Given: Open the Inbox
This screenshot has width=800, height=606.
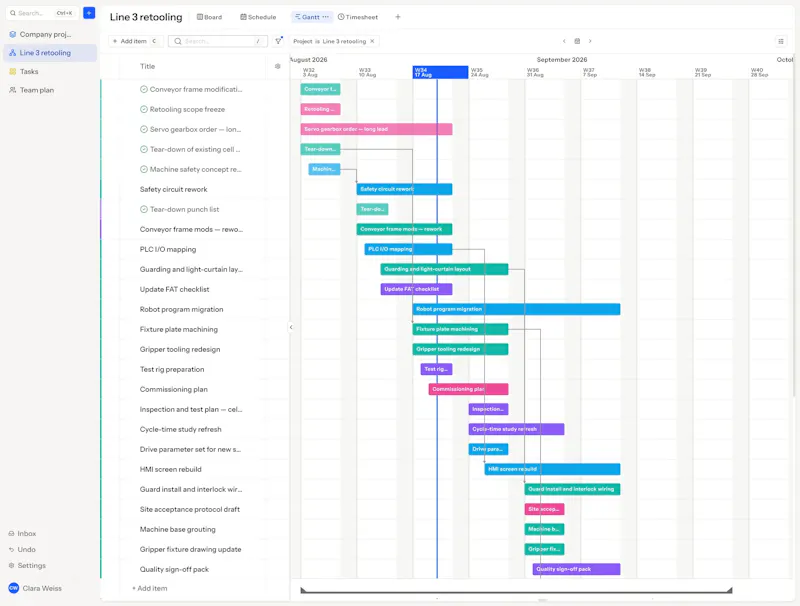Looking at the screenshot, I should point(22,534).
